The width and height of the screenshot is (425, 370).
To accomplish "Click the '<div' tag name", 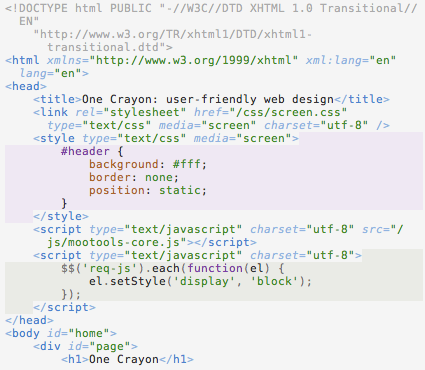I will (x=47, y=346).
